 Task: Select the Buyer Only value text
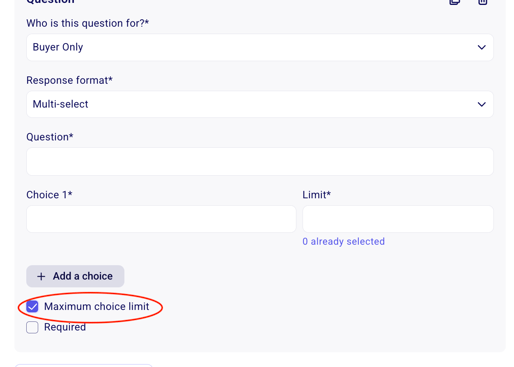click(58, 47)
